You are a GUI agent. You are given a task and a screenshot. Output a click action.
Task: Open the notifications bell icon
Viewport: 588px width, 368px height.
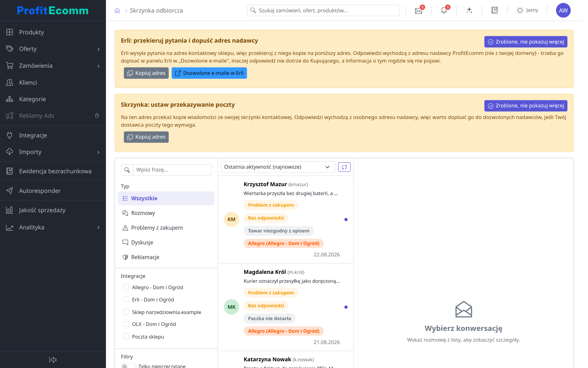pos(444,10)
